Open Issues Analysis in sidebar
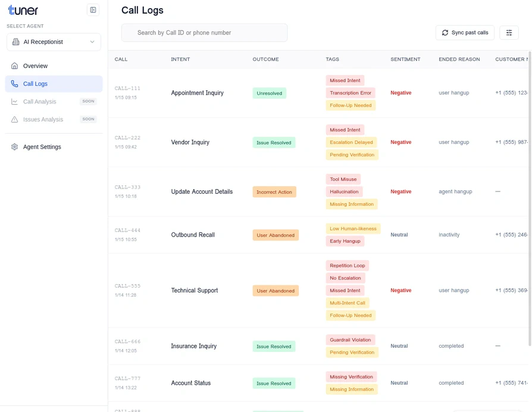The image size is (532, 412). (54, 119)
